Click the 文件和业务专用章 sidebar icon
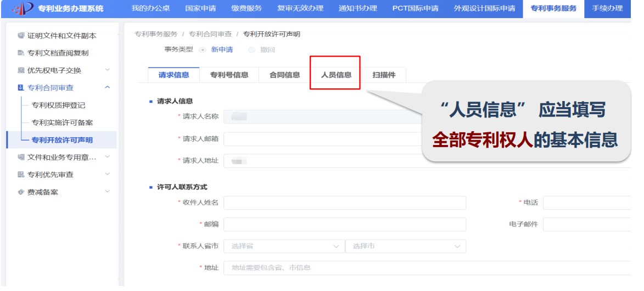The width and height of the screenshot is (644, 291). (x=21, y=158)
